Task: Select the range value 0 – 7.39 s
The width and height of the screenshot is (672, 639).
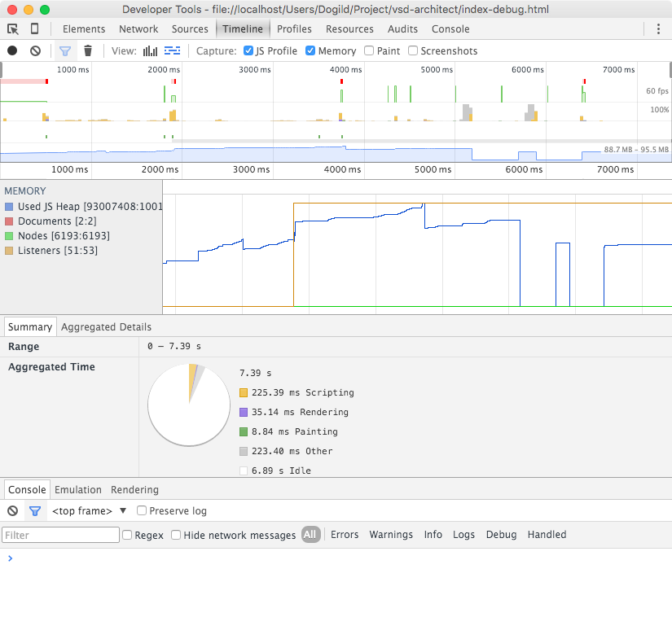Action: click(174, 347)
